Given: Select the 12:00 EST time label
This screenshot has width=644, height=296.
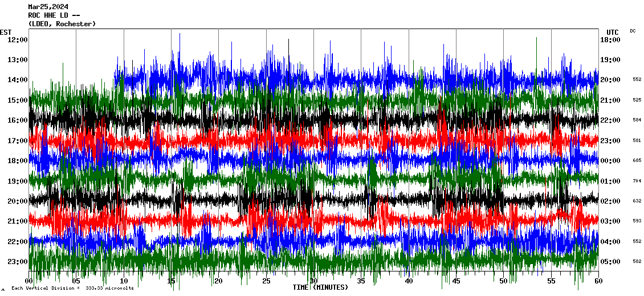Looking at the screenshot, I should pos(18,40).
